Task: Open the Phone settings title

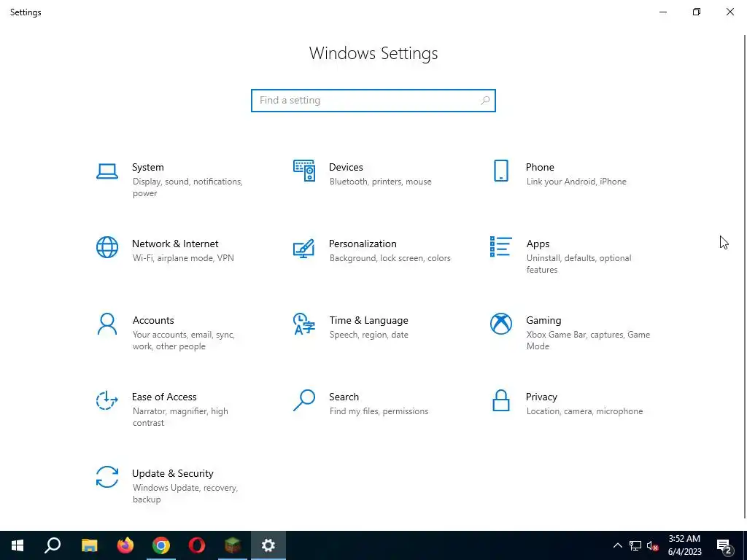Action: (x=540, y=167)
